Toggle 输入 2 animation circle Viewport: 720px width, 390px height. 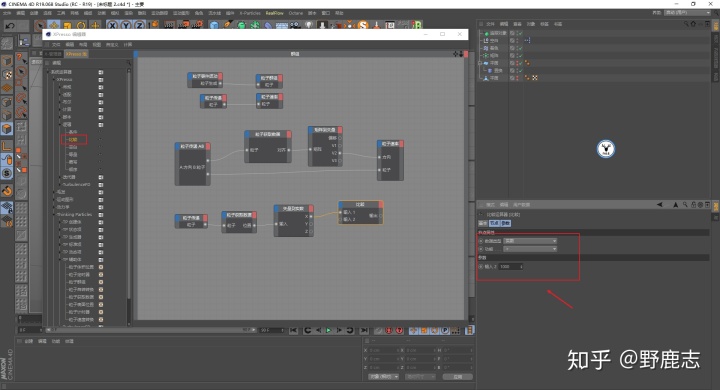click(481, 266)
